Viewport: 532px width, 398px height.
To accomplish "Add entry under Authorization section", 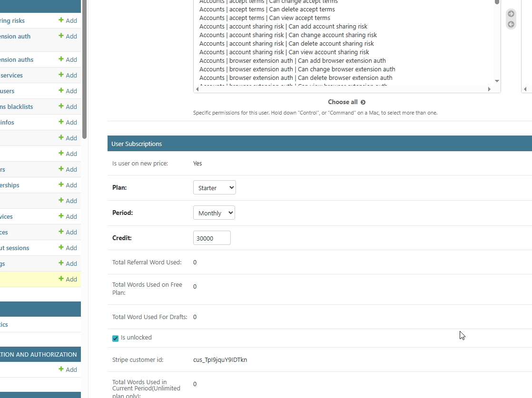I will [68, 369].
